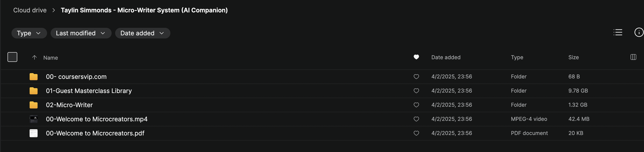Favorite the Welcome to Microcreators.mp4 file
644x152 pixels.
416,119
